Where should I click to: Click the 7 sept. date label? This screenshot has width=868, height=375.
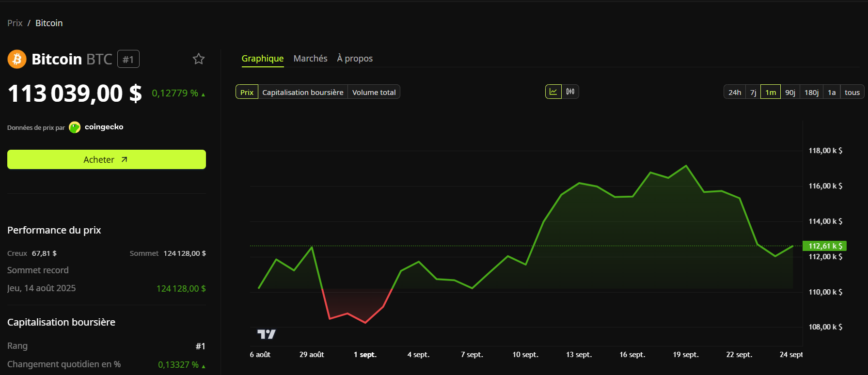pos(472,355)
